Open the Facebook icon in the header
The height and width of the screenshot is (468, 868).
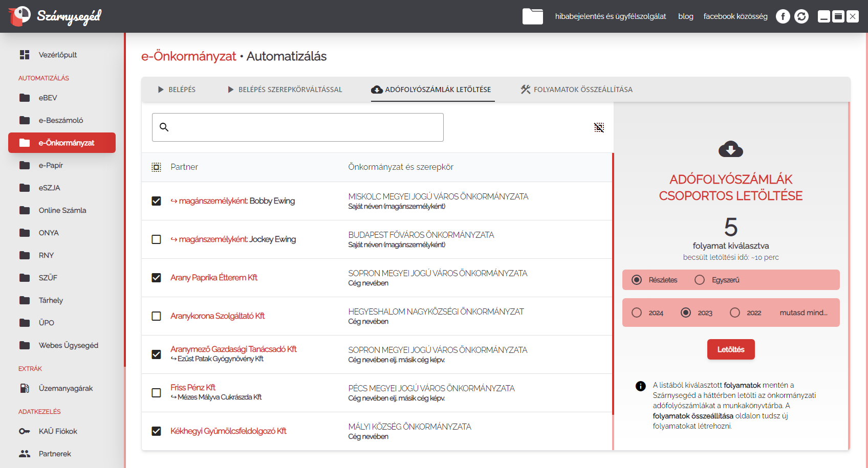click(x=783, y=16)
